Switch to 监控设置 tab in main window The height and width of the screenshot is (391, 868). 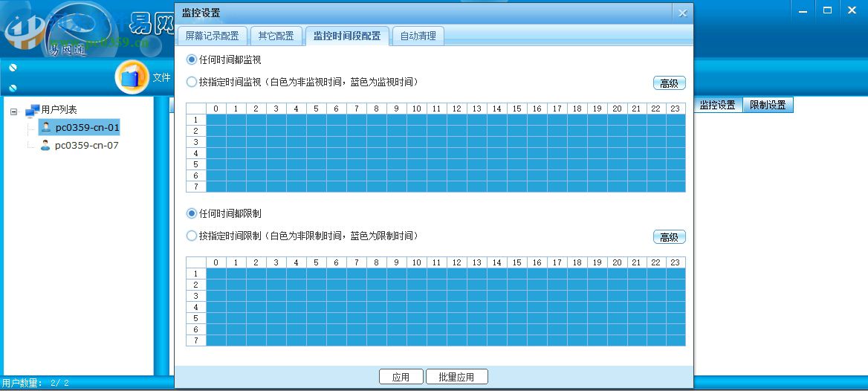click(x=717, y=105)
